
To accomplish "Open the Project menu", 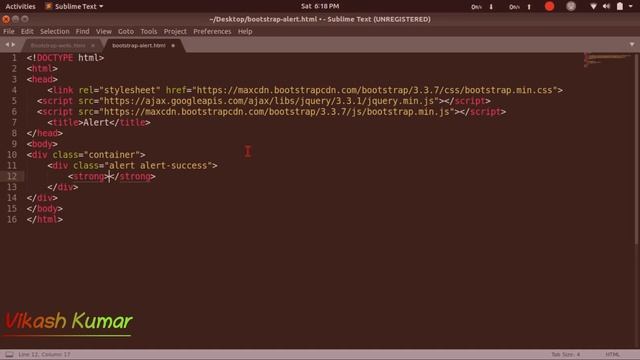I will click(175, 31).
